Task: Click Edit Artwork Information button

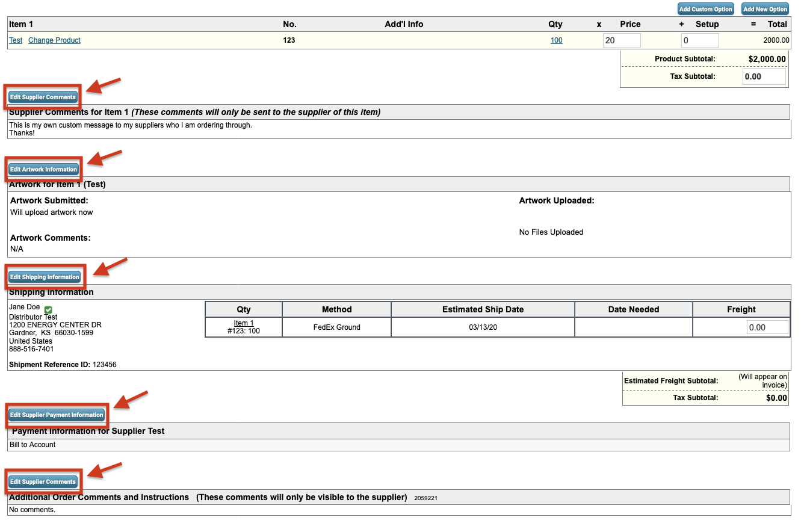Action: 43,169
